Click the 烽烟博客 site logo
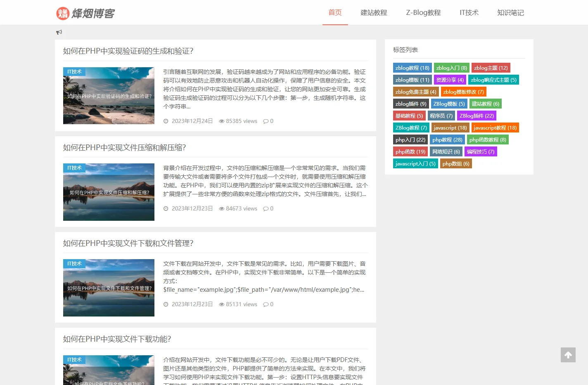This screenshot has height=385, width=588. coord(85,13)
